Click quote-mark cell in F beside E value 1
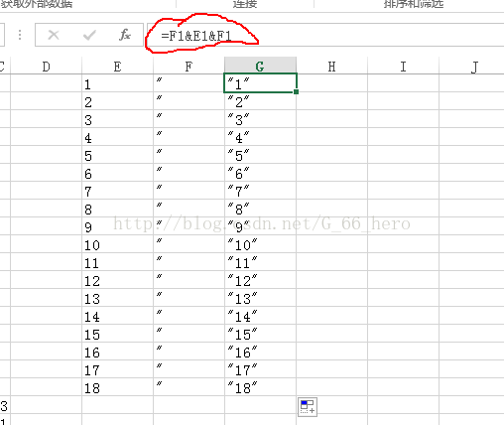The height and width of the screenshot is (425, 504). 189,83
